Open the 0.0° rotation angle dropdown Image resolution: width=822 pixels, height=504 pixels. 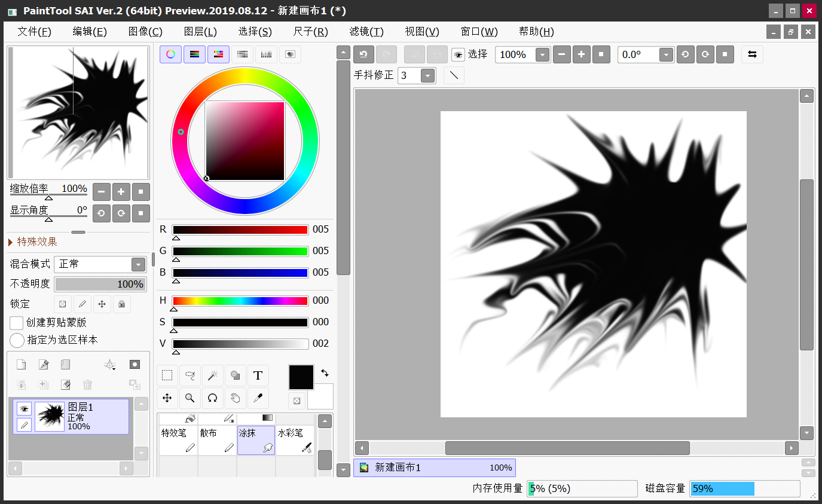(667, 54)
